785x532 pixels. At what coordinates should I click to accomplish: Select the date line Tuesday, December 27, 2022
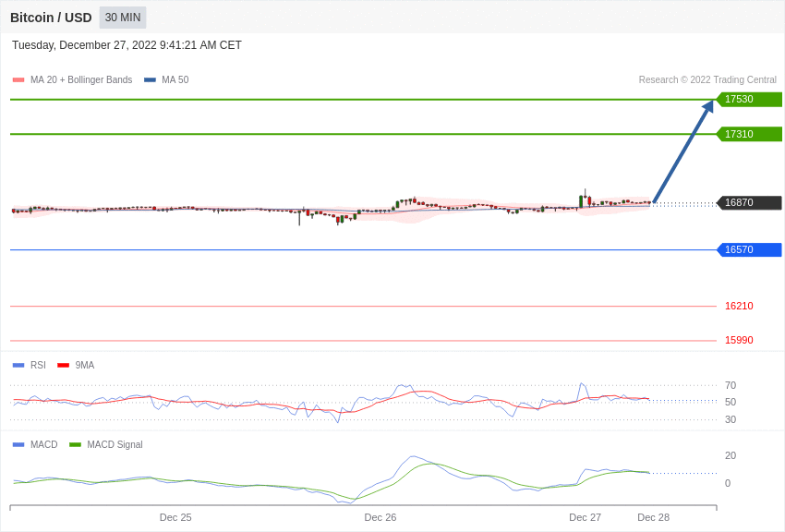pos(127,45)
